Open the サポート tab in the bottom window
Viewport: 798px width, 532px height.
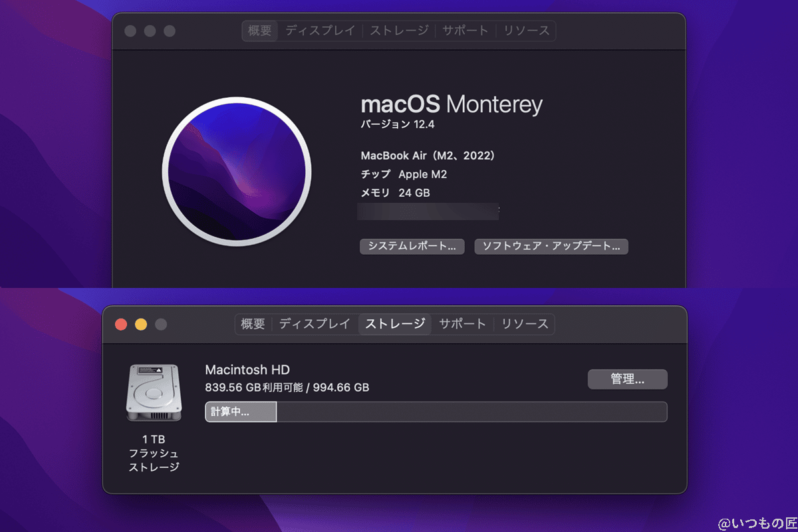pyautogui.click(x=462, y=324)
